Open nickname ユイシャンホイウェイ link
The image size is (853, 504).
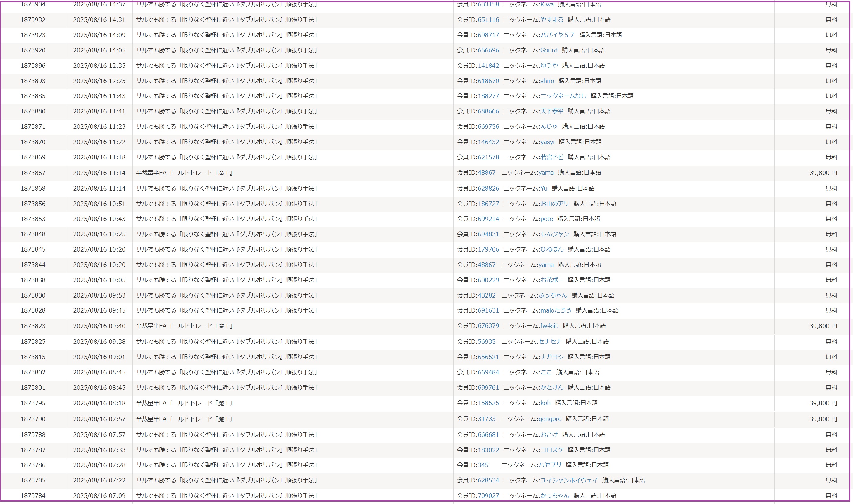[569, 480]
